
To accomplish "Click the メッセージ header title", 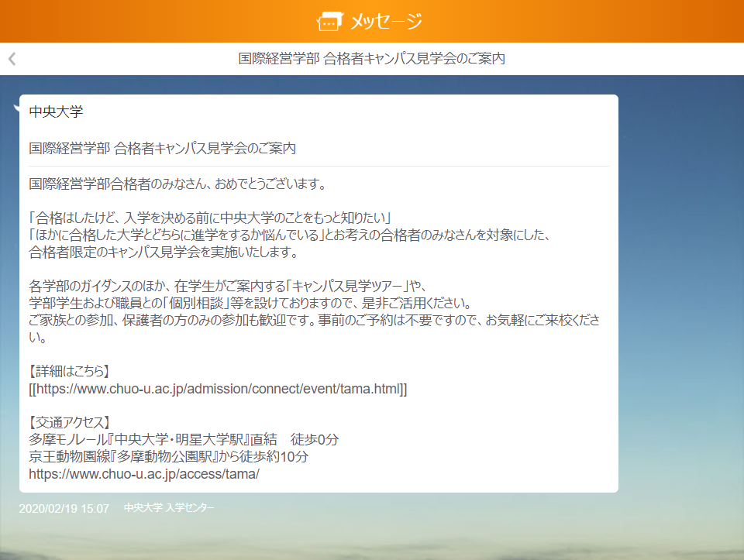I will (x=386, y=21).
